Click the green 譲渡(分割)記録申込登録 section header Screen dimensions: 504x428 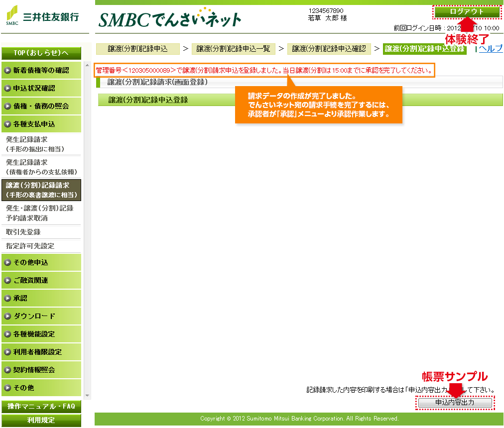click(300, 100)
